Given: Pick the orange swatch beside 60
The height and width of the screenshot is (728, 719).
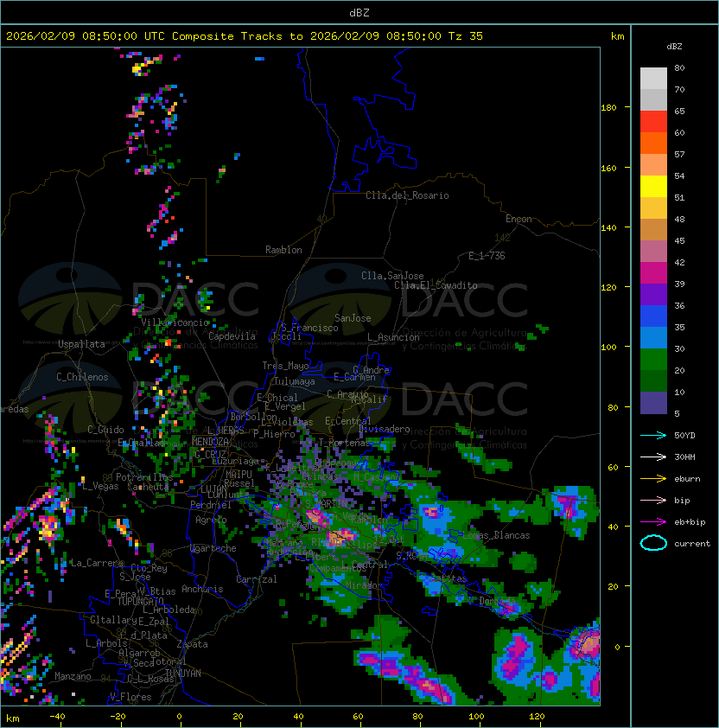Looking at the screenshot, I should [x=653, y=144].
